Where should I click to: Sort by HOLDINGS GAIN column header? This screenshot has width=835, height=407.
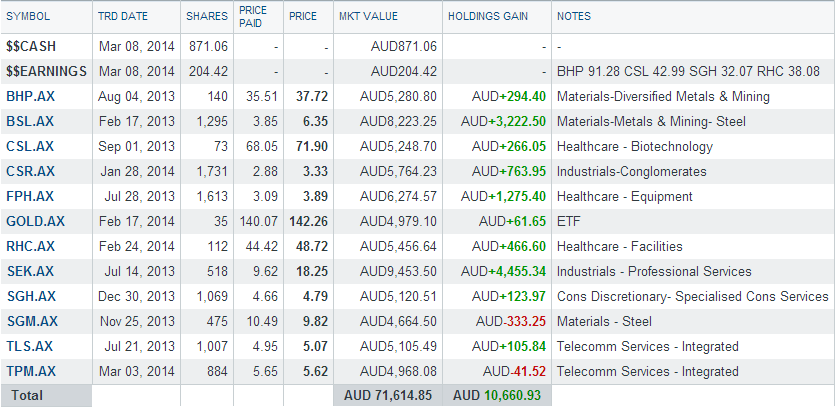[489, 17]
